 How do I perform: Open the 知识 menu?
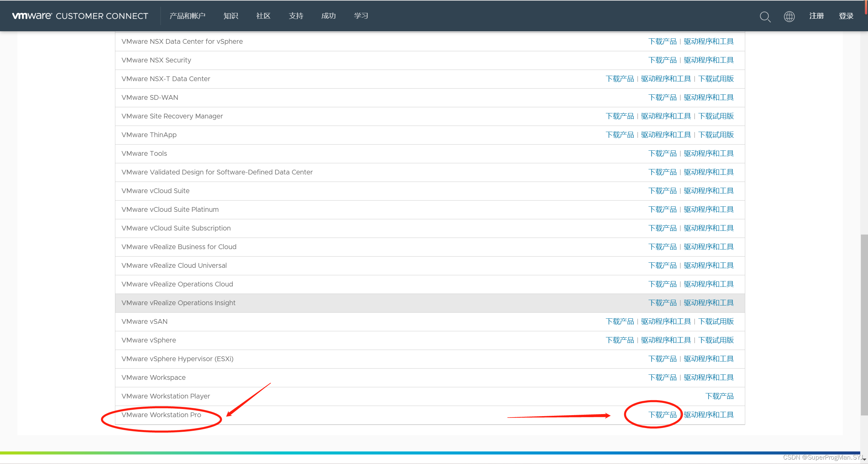click(x=231, y=16)
